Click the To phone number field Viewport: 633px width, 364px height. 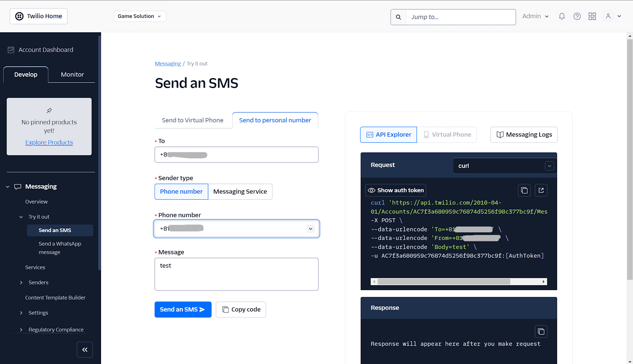(237, 155)
